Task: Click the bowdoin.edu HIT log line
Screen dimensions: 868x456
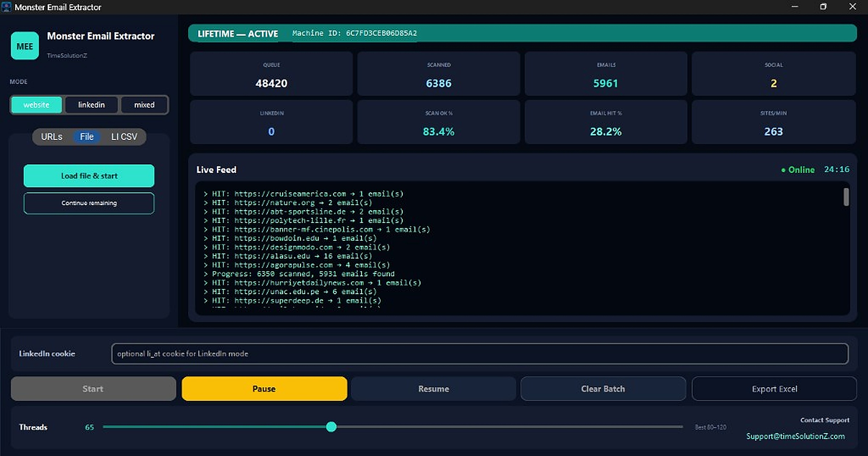Action: pyautogui.click(x=290, y=238)
